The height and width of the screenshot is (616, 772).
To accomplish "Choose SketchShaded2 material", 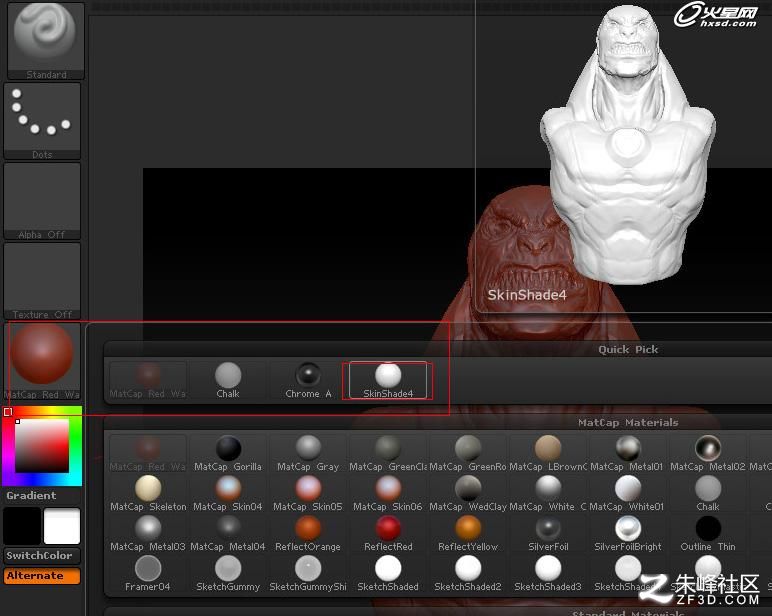I will click(468, 574).
